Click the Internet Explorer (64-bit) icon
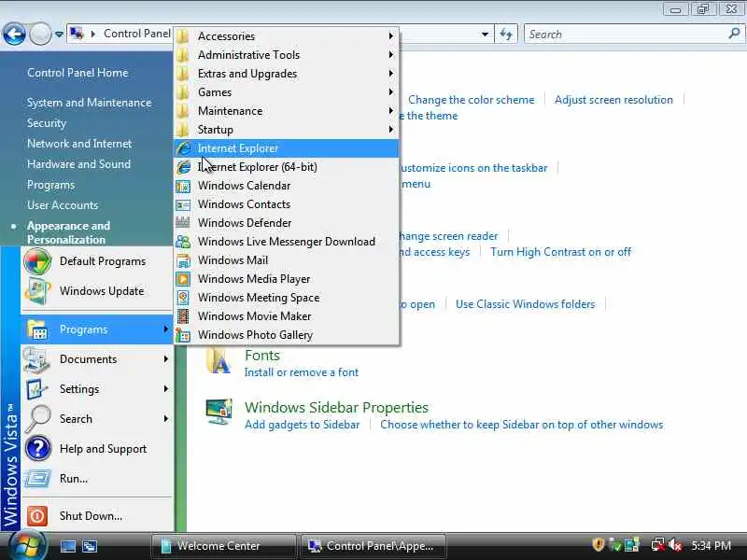747x560 pixels. pos(184,167)
